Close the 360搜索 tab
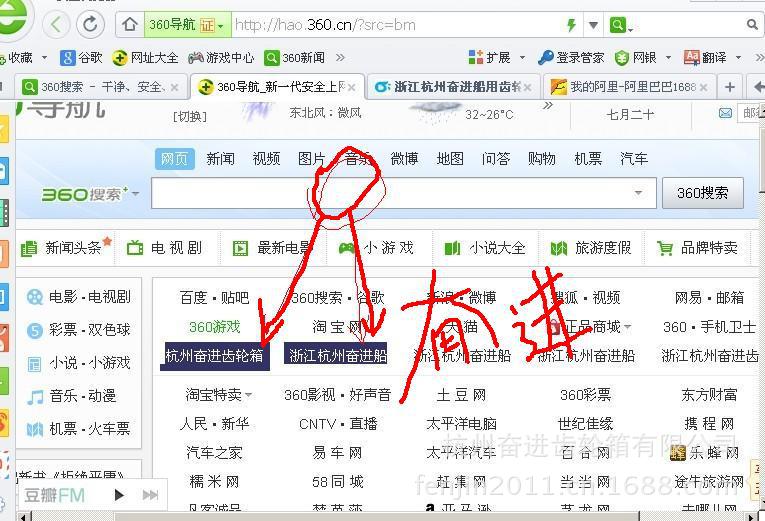This screenshot has width=765, height=521. (174, 87)
